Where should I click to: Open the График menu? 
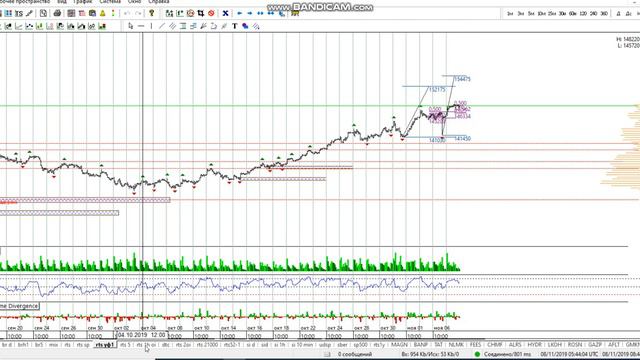click(x=83, y=2)
